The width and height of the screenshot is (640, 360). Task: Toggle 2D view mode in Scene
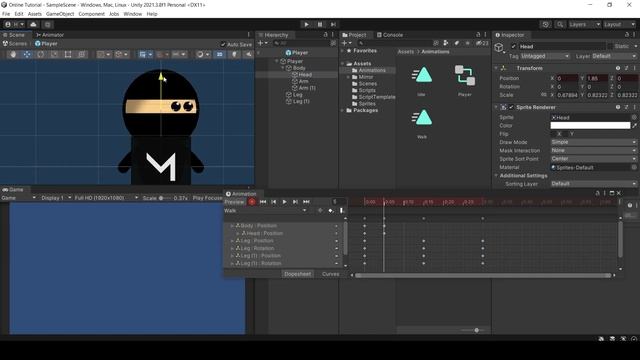click(220, 54)
